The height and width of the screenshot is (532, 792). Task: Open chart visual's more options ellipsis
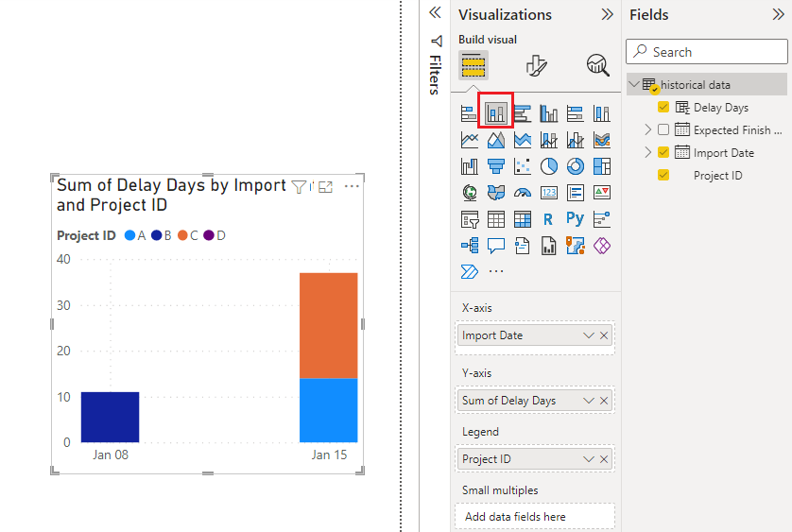pyautogui.click(x=352, y=186)
